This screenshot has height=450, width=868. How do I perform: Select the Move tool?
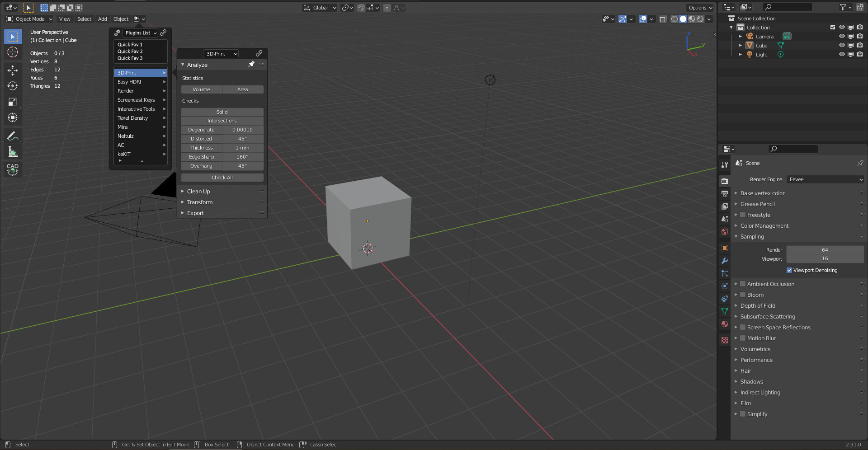click(x=13, y=70)
